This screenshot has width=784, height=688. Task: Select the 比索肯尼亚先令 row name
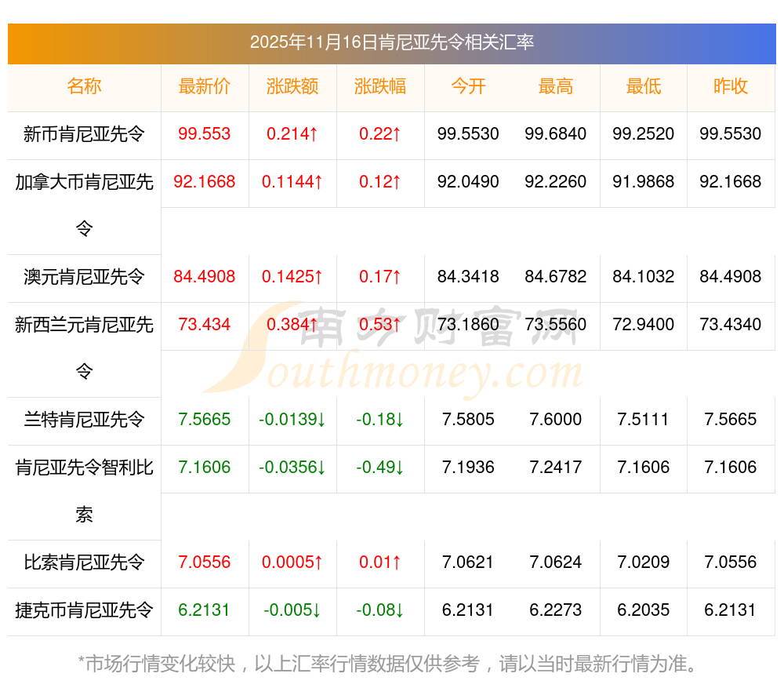click(x=84, y=562)
